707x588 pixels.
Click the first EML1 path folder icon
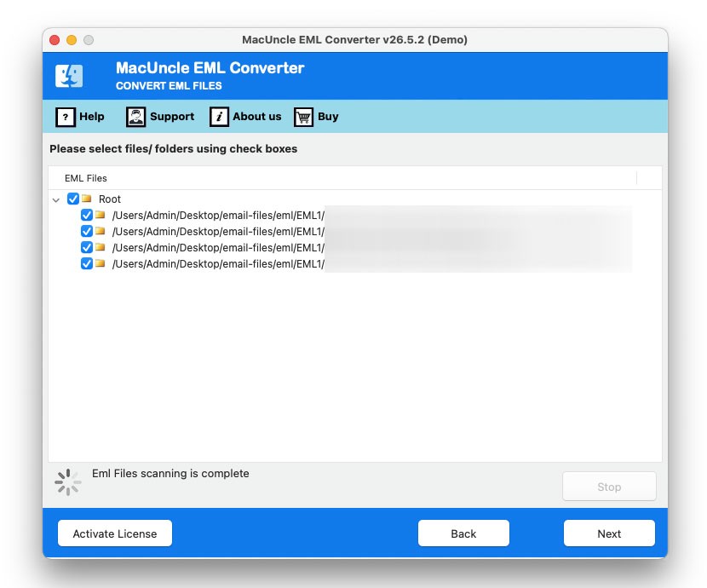(101, 215)
